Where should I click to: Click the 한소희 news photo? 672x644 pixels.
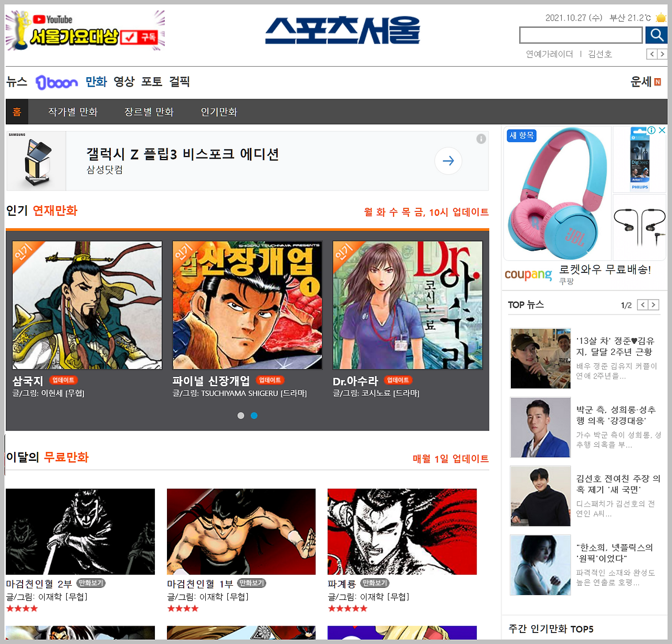(540, 565)
